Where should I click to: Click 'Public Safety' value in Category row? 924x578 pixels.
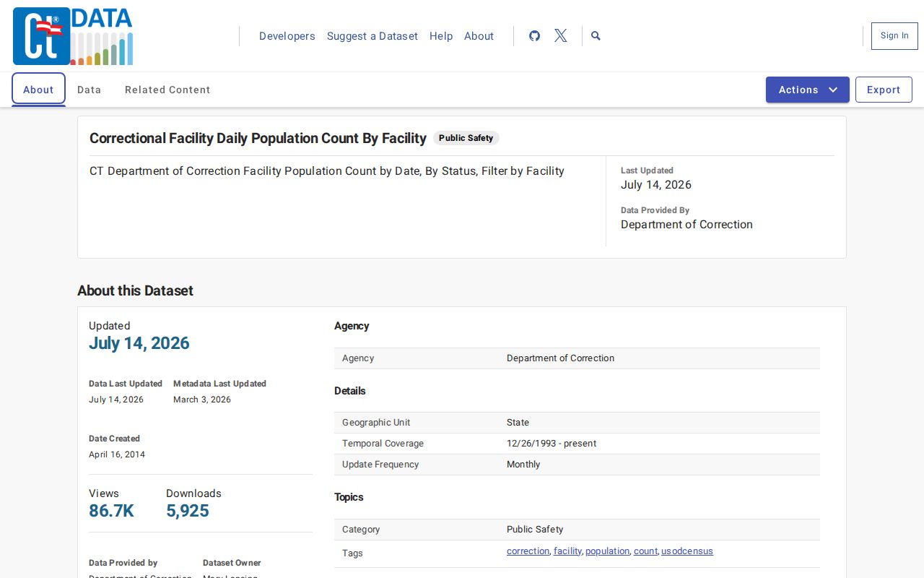point(535,530)
